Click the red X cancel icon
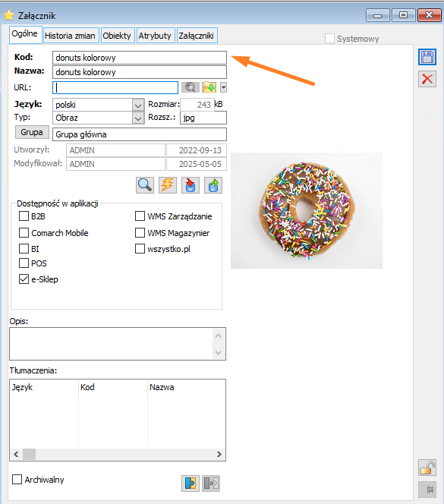Screen dimensions: 444x504 427,79
